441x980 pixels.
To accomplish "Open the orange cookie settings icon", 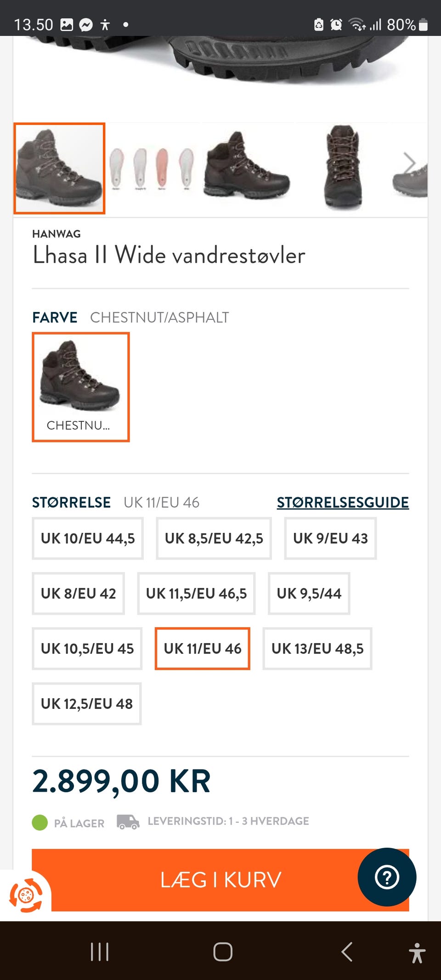I will click(26, 895).
